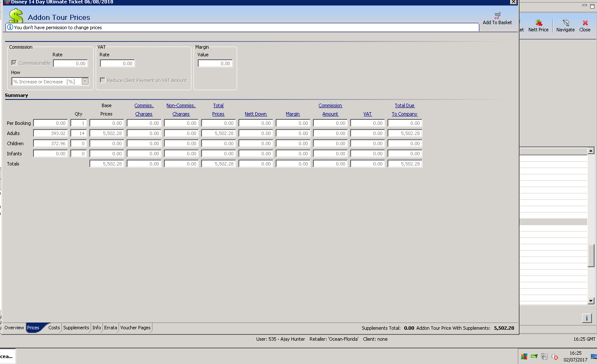The height and width of the screenshot is (364, 597).
Task: Click the Totals Total Due To Company field
Action: (x=405, y=164)
